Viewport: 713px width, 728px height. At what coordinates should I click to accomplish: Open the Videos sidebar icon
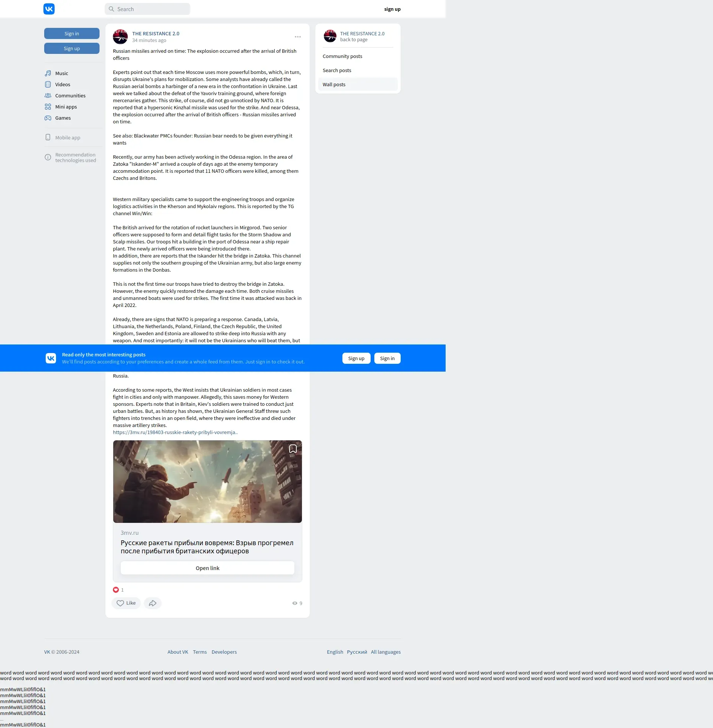click(x=48, y=85)
